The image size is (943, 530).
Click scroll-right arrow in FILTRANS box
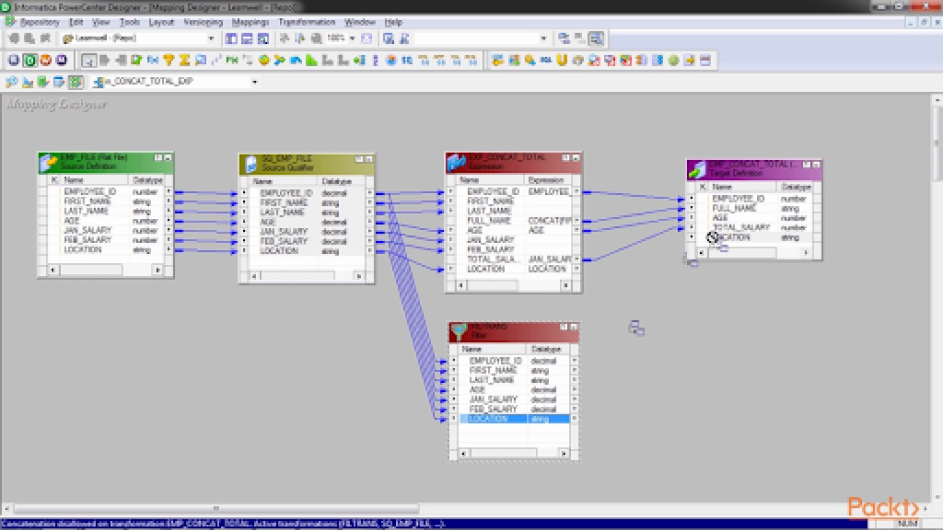pos(564,453)
